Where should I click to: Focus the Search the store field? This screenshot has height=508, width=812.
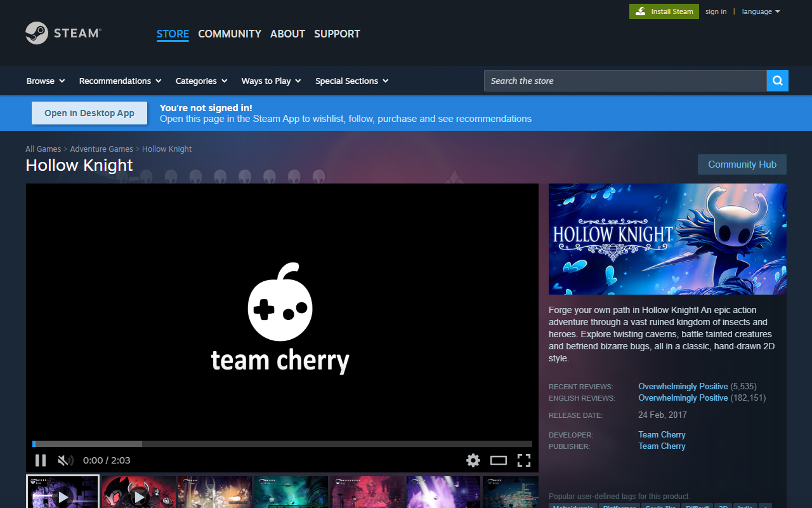point(625,81)
